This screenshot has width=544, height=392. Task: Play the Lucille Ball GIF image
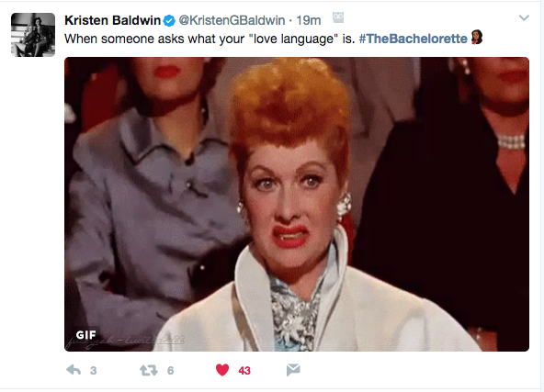[x=297, y=204]
